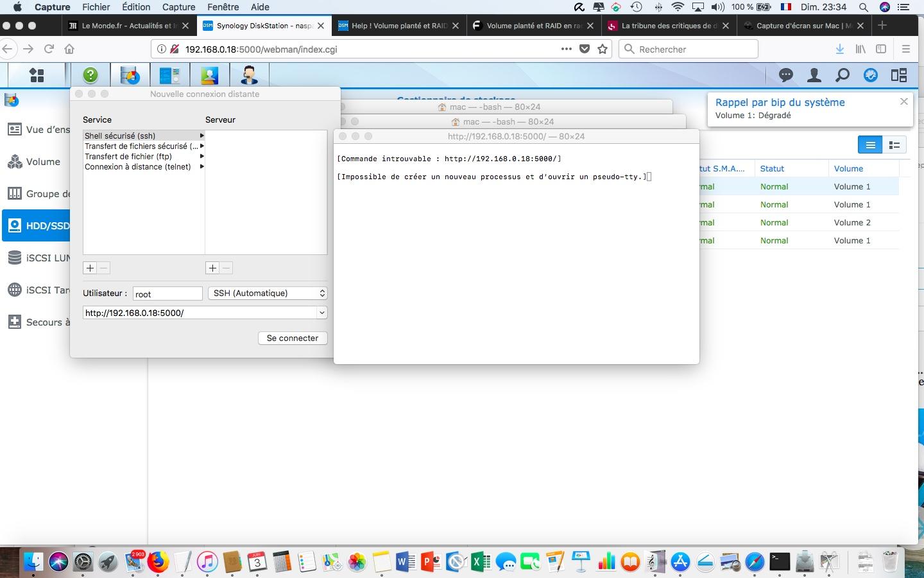The width and height of the screenshot is (924, 578).
Task: Expand Shell sécurisé (ssh) service entry
Action: (x=201, y=136)
